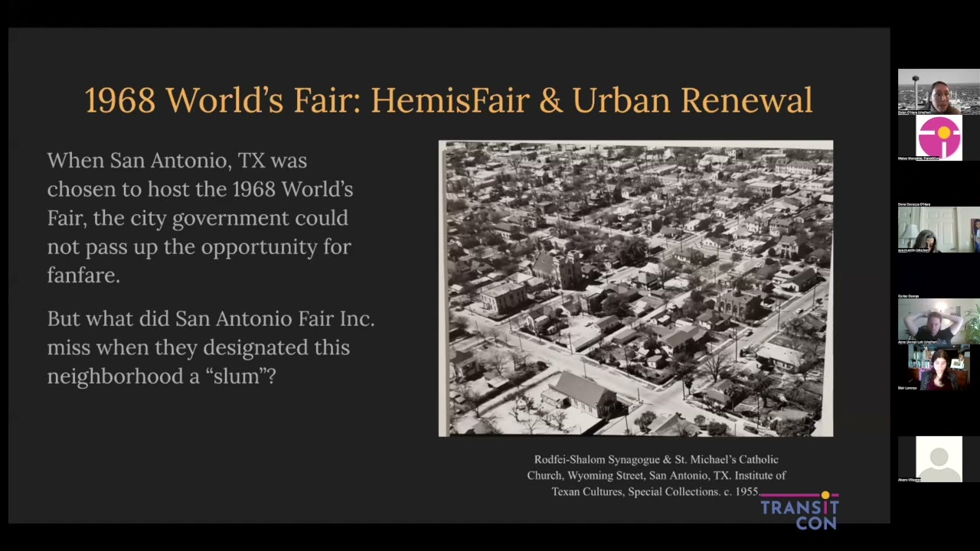Screen dimensions: 980x551
Task: Select the pink circle TransitCon avatar thumbnail
Action: [x=939, y=138]
